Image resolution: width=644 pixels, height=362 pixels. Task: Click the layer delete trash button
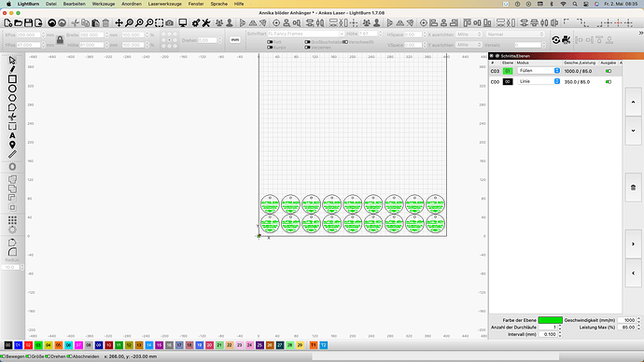633,188
